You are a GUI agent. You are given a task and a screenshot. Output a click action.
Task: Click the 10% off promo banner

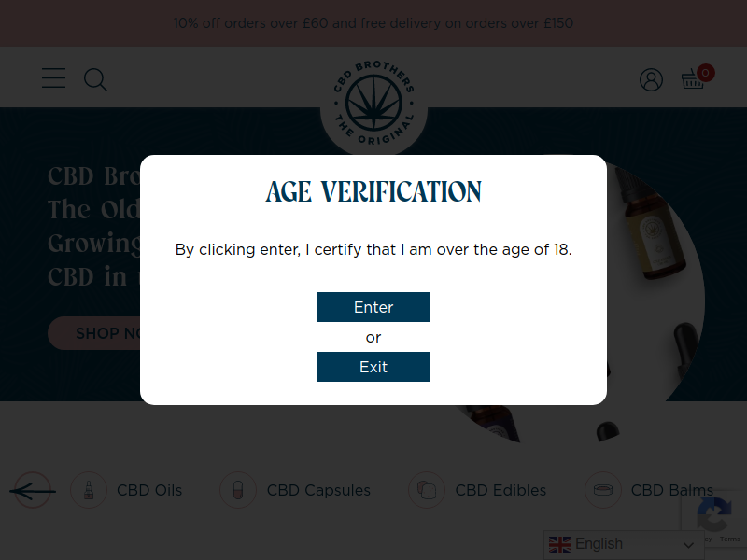[x=373, y=23]
